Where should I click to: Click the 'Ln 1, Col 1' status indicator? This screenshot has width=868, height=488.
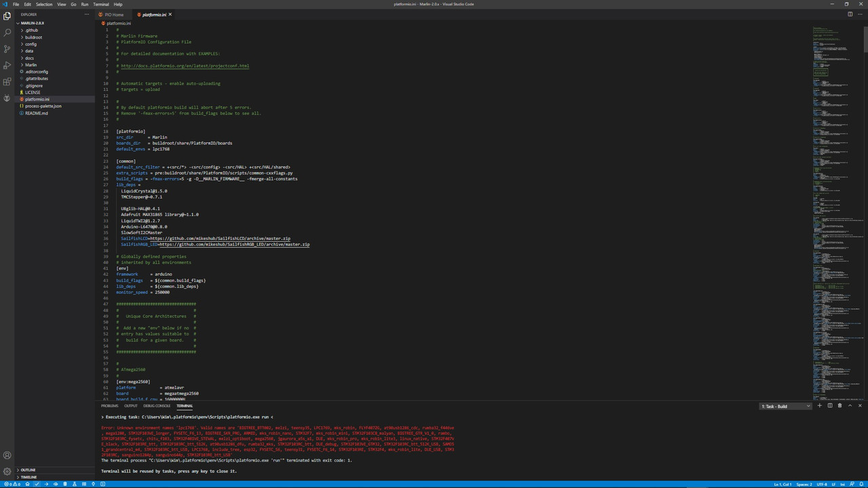pyautogui.click(x=783, y=484)
